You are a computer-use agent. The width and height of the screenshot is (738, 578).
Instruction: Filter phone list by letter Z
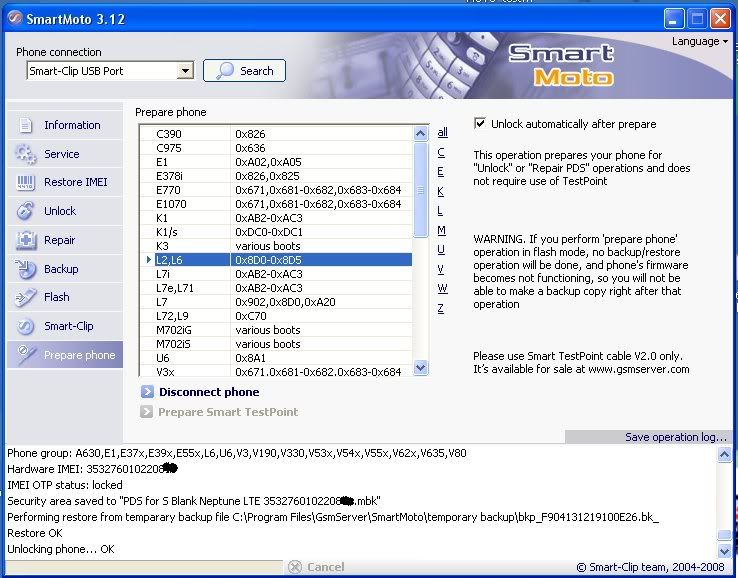[x=441, y=309]
